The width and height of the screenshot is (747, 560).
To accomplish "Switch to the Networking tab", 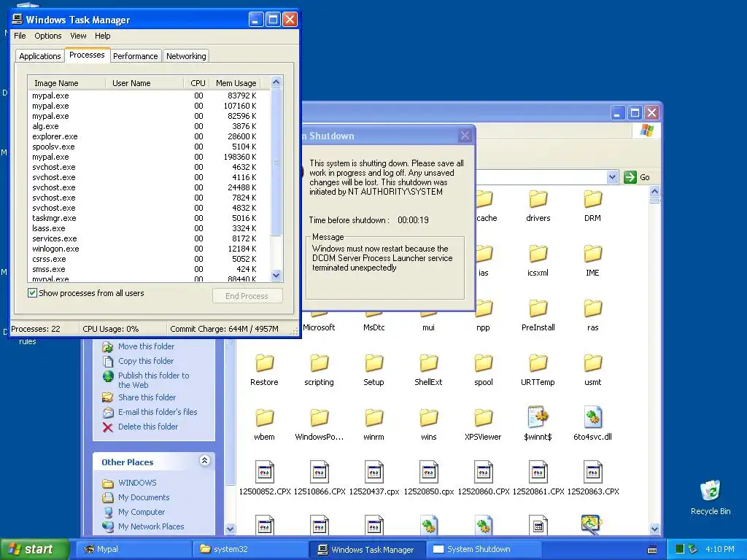I will point(186,56).
